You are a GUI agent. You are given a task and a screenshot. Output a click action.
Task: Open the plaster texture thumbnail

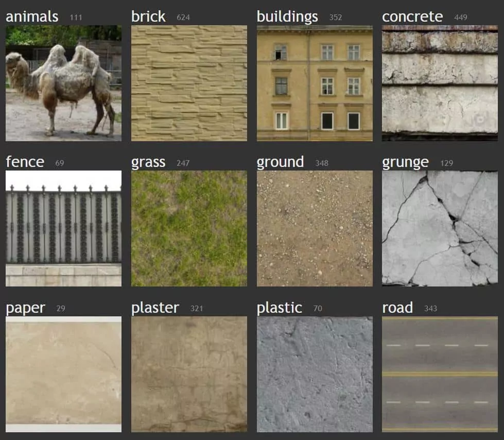[189, 374]
